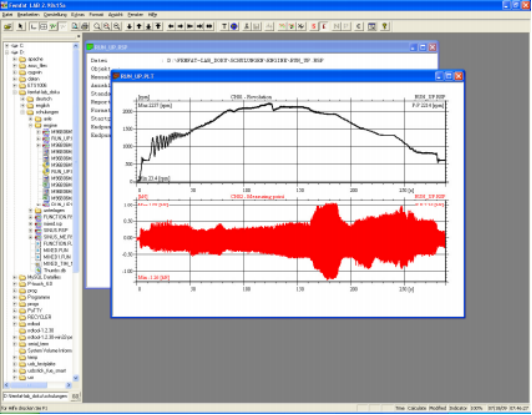Click the yellow key help toolbar icon
Image resolution: width=532 pixels, height=415 pixels.
tap(384, 26)
